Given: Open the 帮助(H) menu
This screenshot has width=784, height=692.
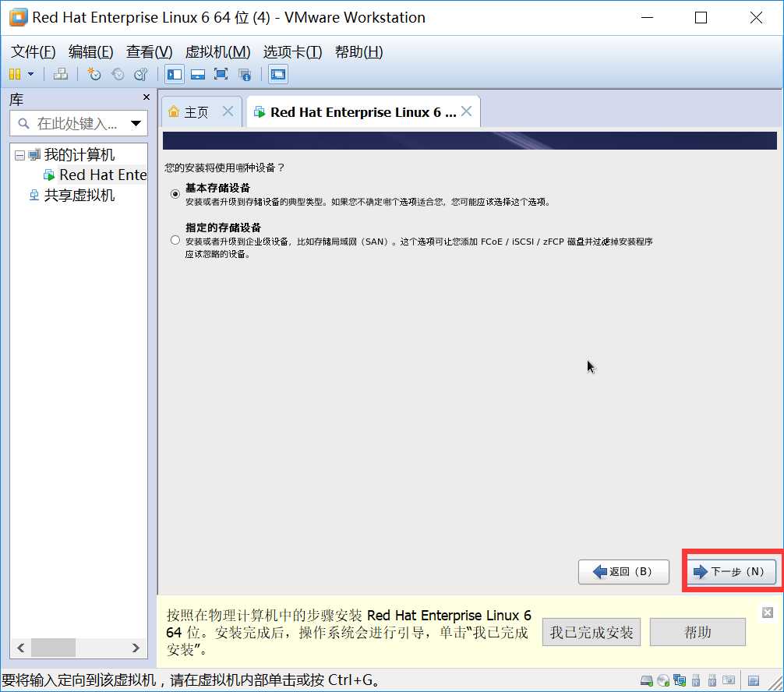Looking at the screenshot, I should point(358,52).
